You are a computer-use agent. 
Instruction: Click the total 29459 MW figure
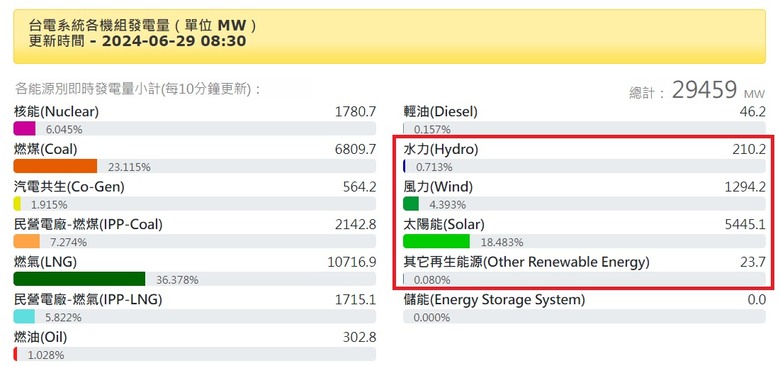click(x=718, y=90)
